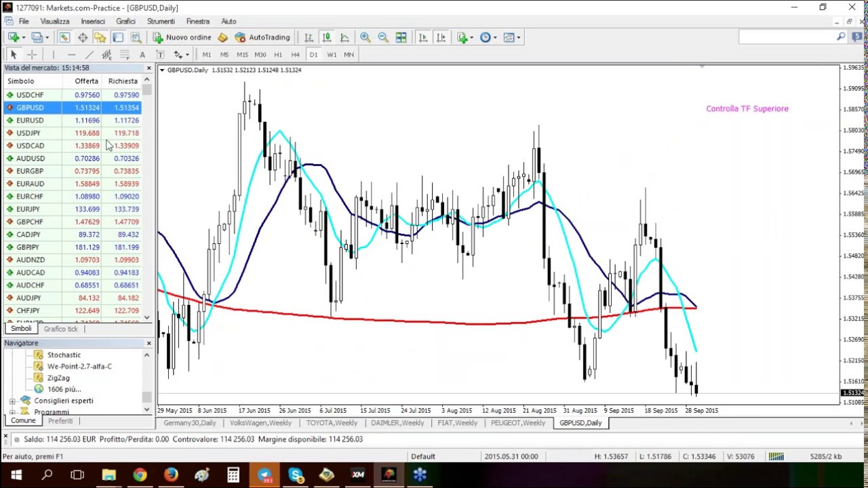868x488 pixels.
Task: Open the Strumenti menu
Action: point(161,21)
